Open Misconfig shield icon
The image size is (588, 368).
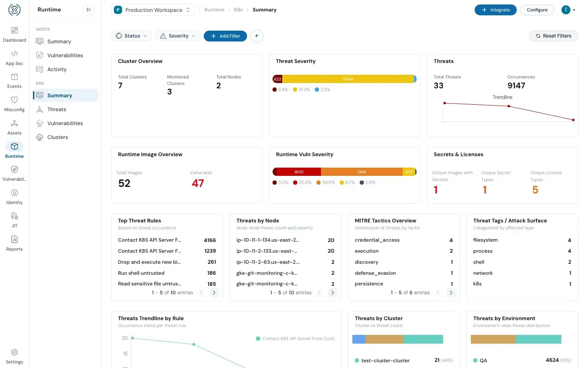14,100
